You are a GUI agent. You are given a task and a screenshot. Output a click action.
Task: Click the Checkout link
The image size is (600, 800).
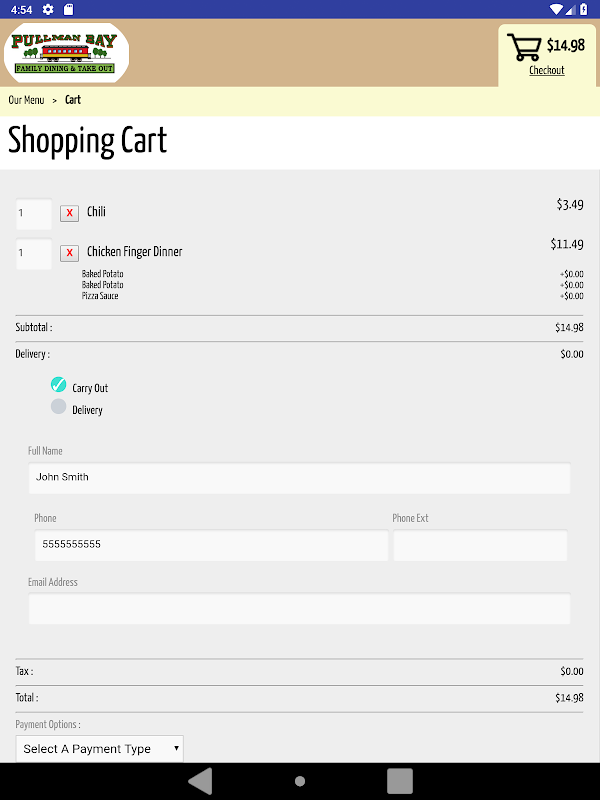pos(546,70)
